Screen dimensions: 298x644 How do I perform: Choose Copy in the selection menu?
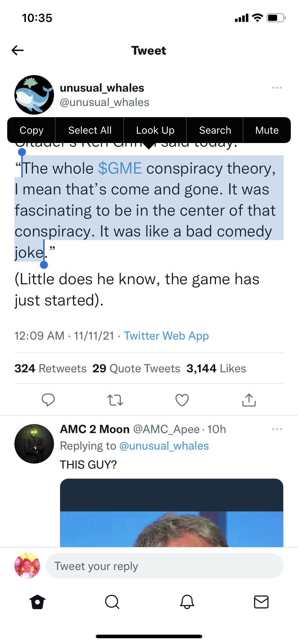(x=32, y=130)
